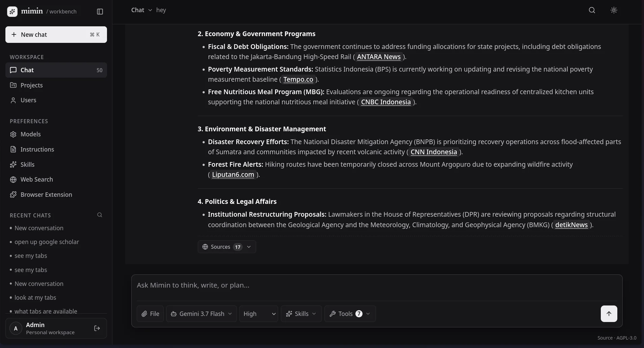Open the Skills preferences page
644x348 pixels.
[56, 165]
